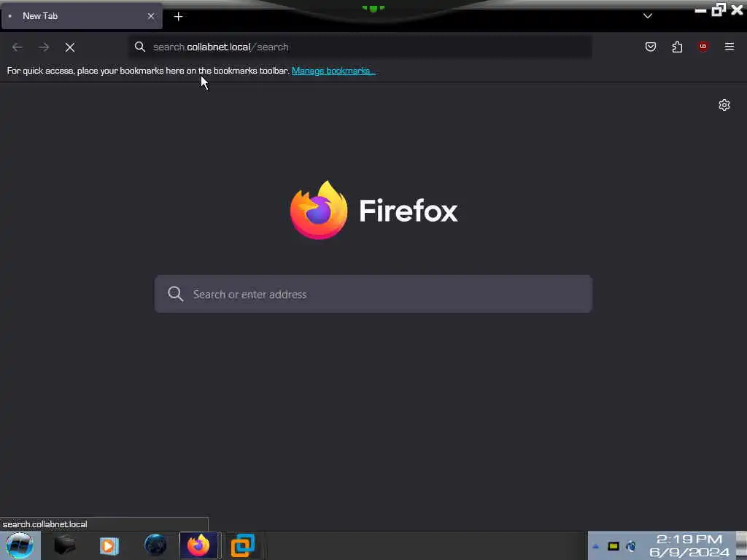The image size is (747, 560).
Task: Open the Windows Start orb
Action: (x=20, y=545)
